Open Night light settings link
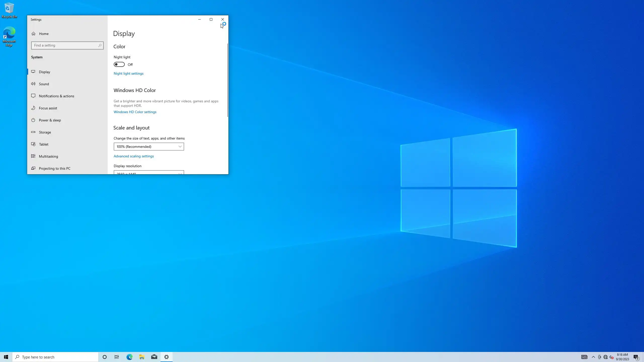The height and width of the screenshot is (362, 644). tap(128, 73)
